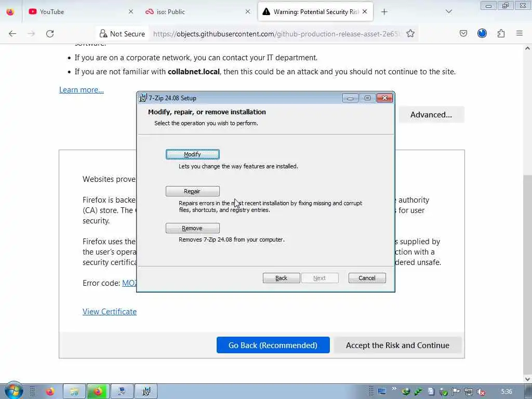Bookmark this page with the star icon
Screen dimensions: 532x399
pos(410,34)
